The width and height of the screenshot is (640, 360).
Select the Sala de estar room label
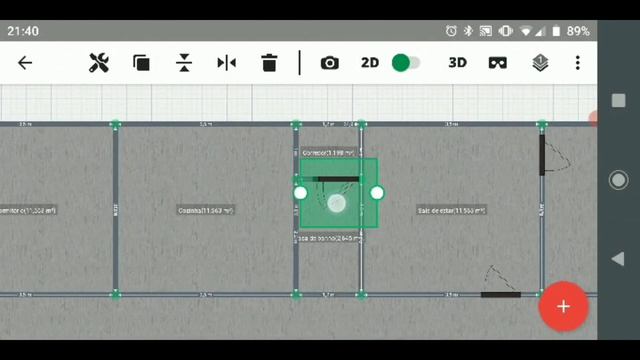click(x=451, y=211)
